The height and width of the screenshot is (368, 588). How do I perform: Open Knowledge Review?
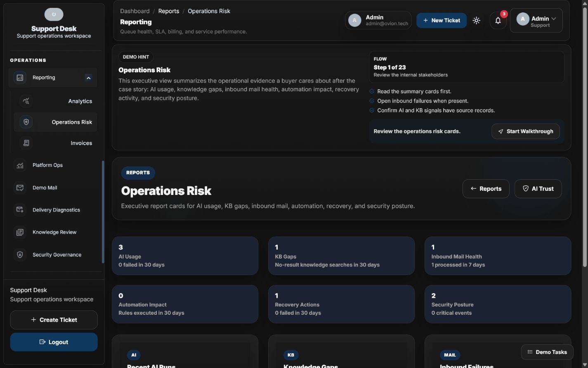point(52,232)
